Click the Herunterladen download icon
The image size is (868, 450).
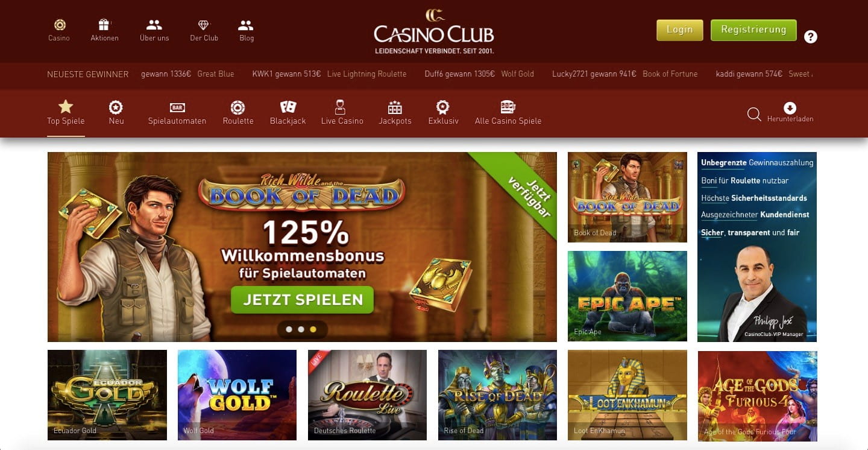(x=790, y=108)
